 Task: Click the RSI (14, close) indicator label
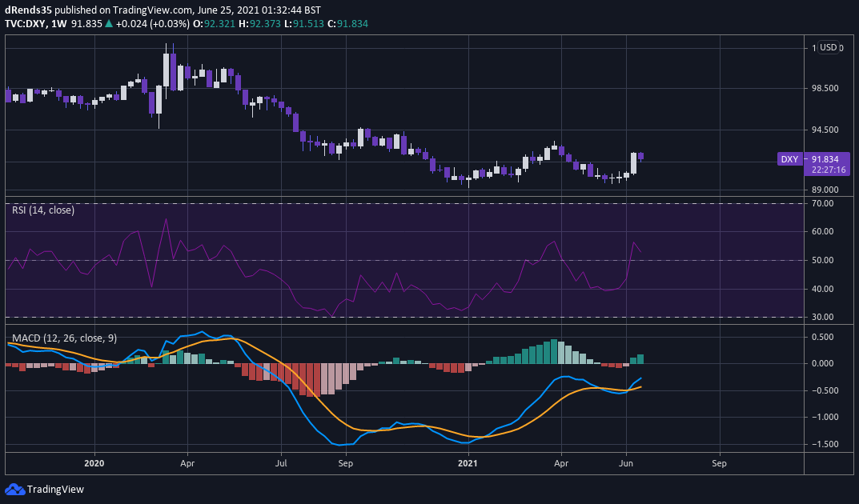point(43,210)
